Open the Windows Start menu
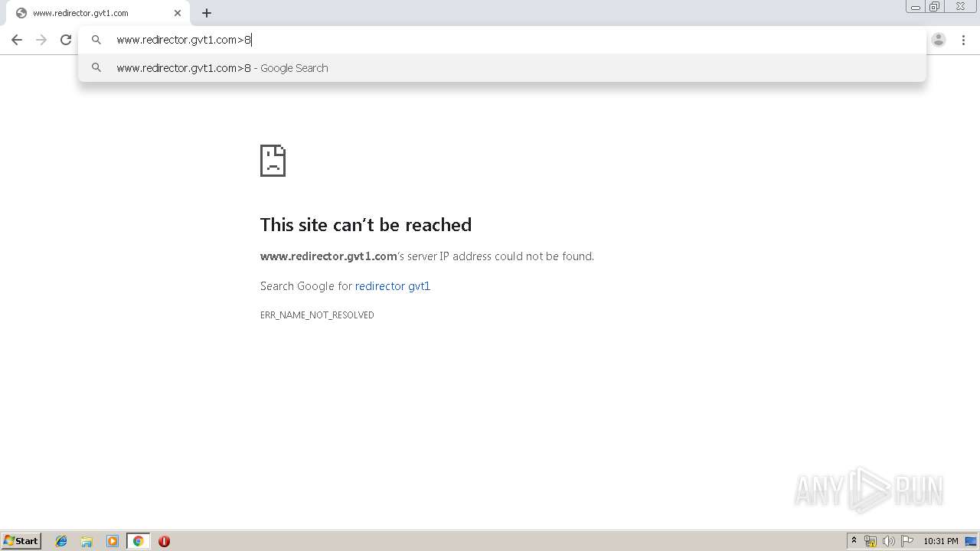This screenshot has height=551, width=980. tap(21, 541)
